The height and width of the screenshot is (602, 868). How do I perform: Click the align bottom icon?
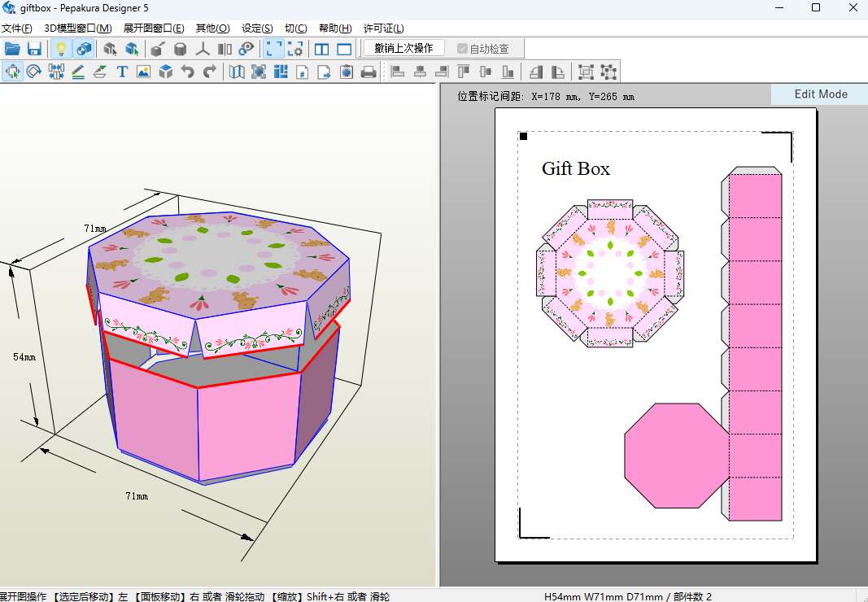click(508, 72)
